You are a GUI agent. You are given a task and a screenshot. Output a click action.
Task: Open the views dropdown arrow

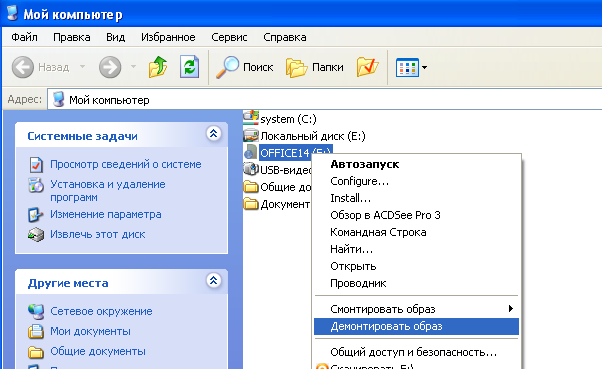[424, 68]
